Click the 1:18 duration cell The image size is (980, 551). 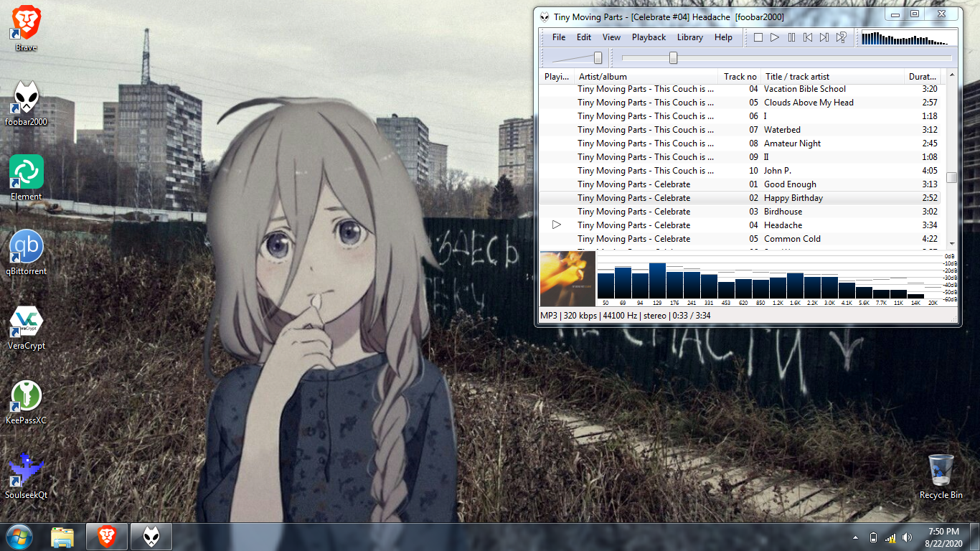click(x=930, y=116)
